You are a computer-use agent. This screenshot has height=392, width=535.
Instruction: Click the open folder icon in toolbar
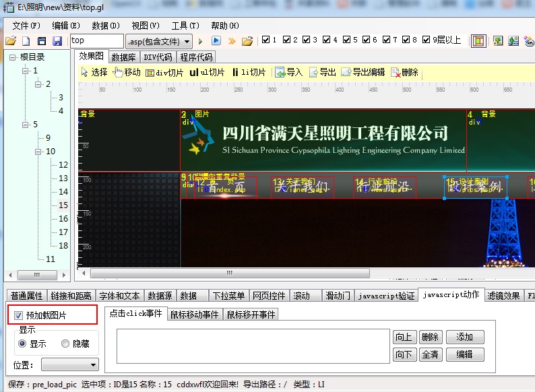tap(11, 41)
